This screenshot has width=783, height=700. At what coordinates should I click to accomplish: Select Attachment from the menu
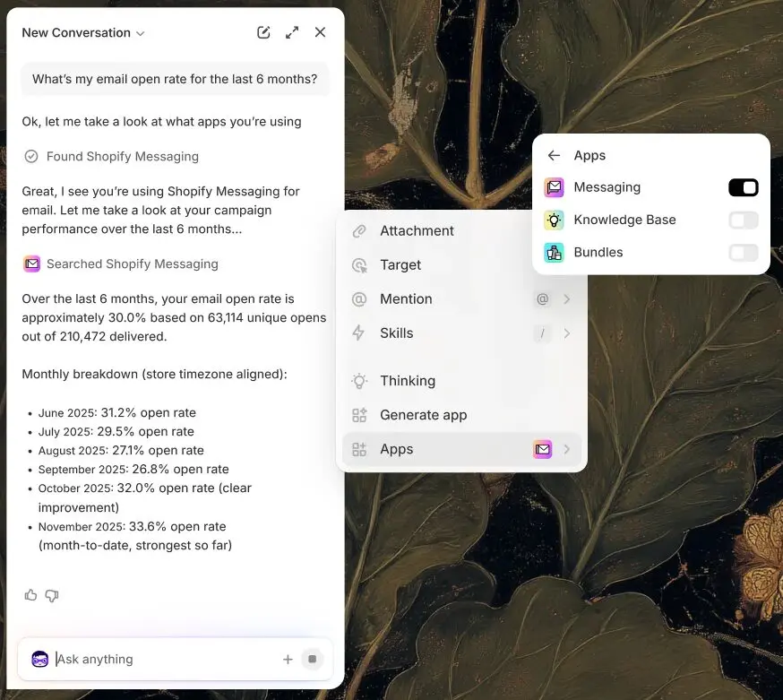pos(417,231)
